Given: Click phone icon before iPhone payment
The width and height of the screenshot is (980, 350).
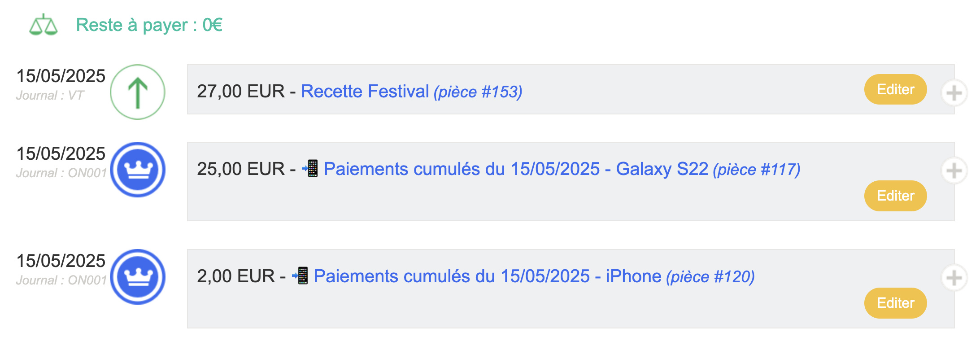Looking at the screenshot, I should coord(300,276).
